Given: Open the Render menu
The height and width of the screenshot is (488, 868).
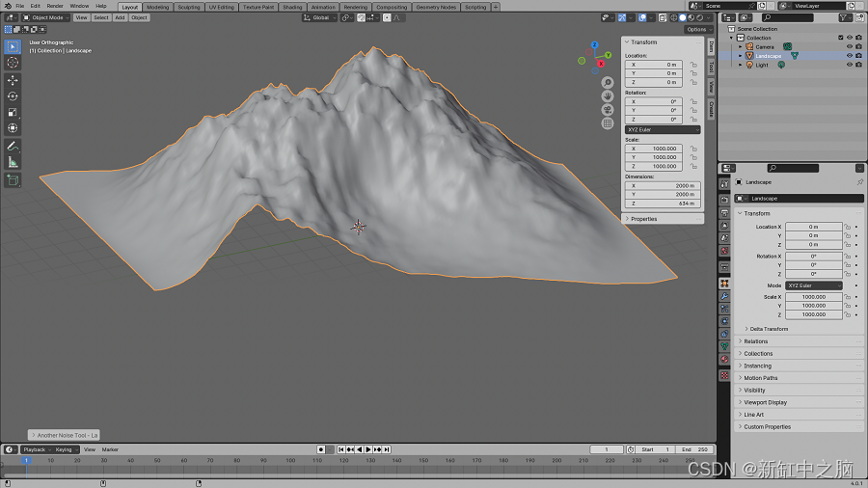Looking at the screenshot, I should (x=55, y=6).
